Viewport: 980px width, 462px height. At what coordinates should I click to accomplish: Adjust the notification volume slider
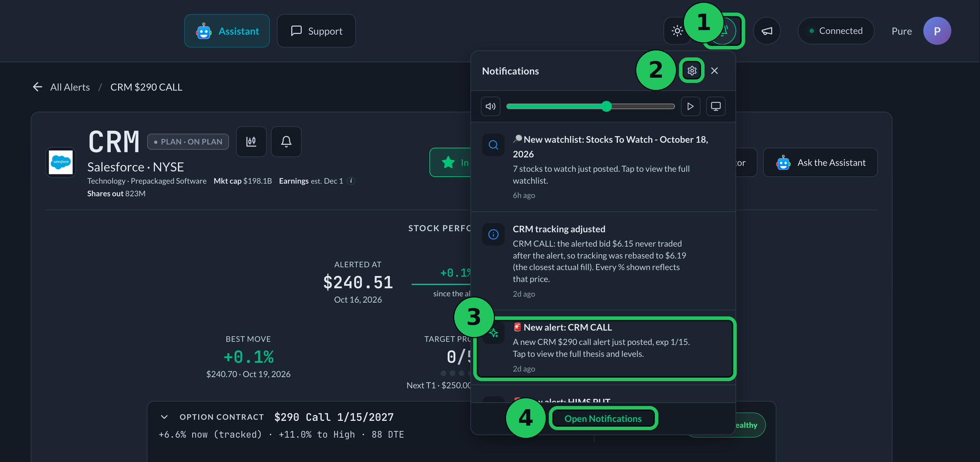590,106
